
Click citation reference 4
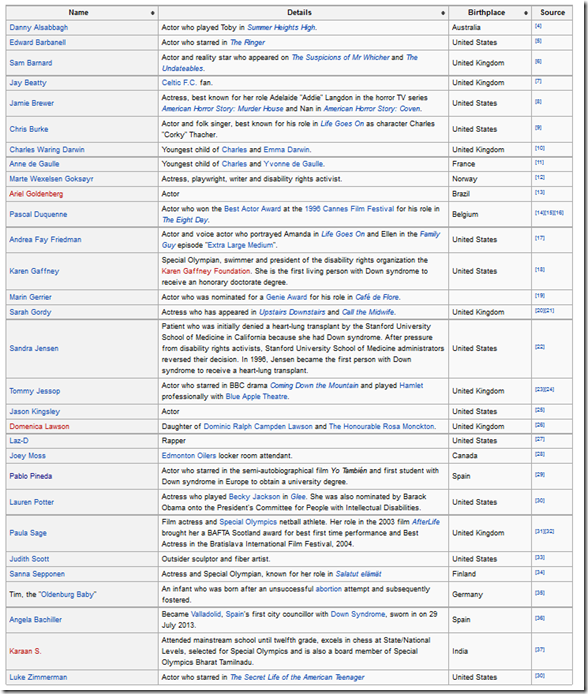538,26
